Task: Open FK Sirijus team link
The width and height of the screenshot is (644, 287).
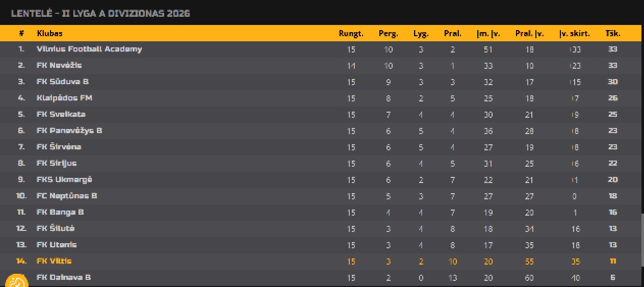Action: point(57,163)
